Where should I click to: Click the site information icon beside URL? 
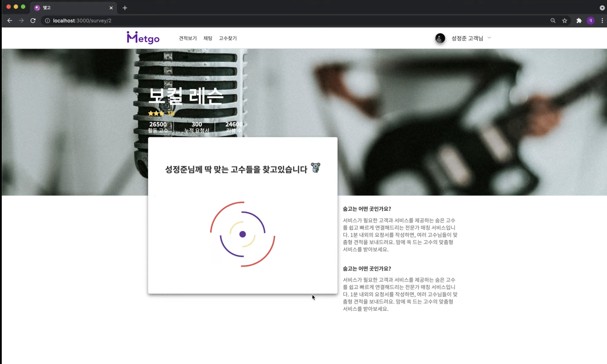47,20
